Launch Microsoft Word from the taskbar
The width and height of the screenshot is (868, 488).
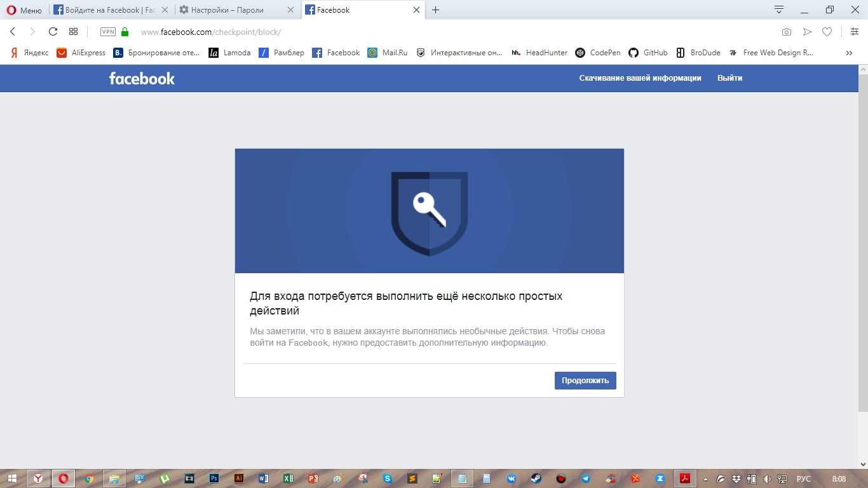(264, 478)
